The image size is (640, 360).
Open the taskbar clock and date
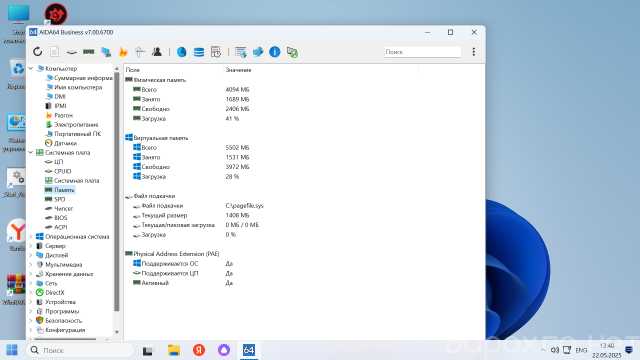pos(607,351)
